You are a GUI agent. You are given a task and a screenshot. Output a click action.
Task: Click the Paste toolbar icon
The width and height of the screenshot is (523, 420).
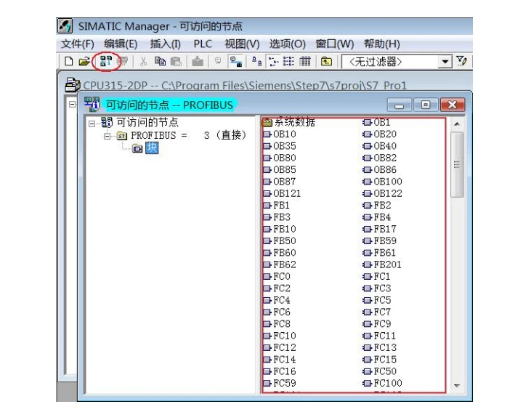pyautogui.click(x=176, y=61)
